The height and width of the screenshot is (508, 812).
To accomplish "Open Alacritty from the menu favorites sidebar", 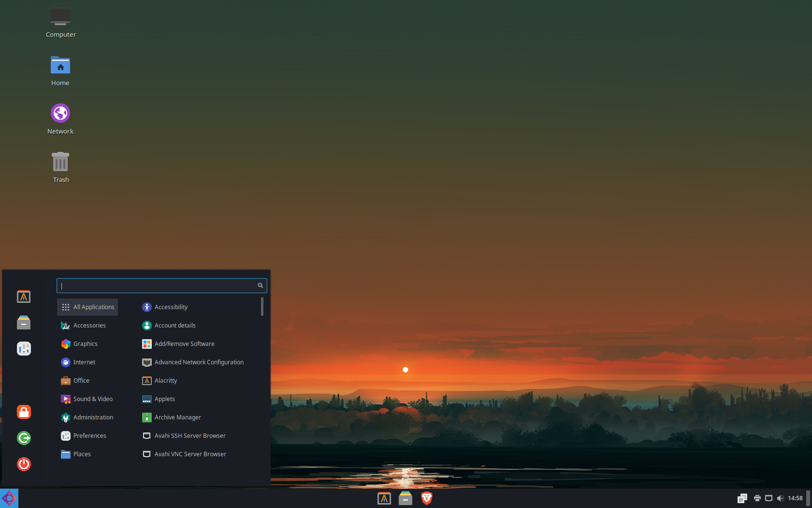I will coord(24,297).
